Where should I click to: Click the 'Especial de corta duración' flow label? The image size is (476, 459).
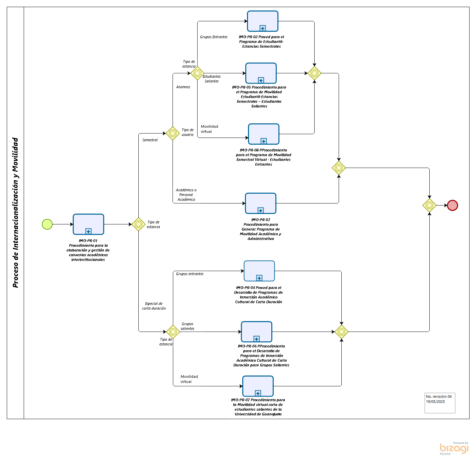[x=154, y=306]
